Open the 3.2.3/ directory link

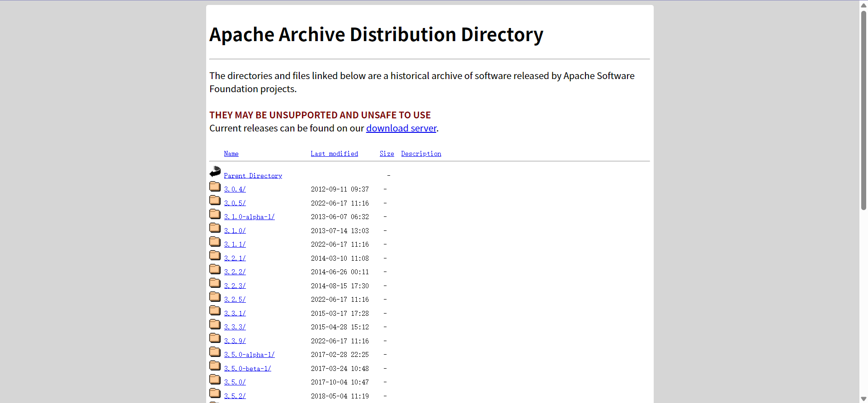click(235, 286)
